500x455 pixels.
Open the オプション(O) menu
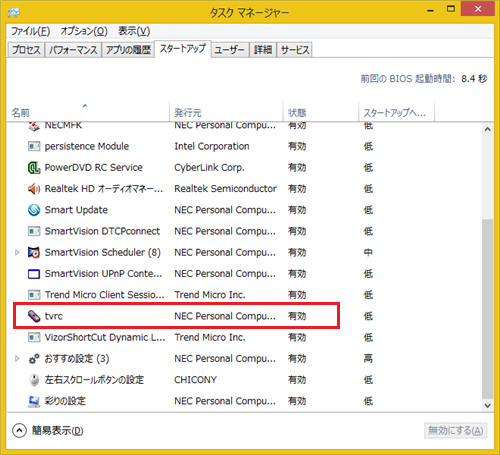(x=84, y=31)
